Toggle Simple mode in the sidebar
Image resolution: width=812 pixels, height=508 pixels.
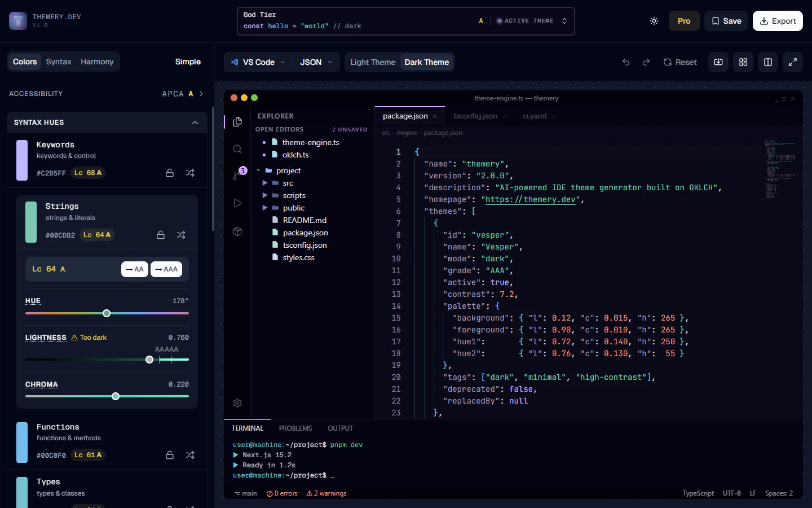[187, 62]
